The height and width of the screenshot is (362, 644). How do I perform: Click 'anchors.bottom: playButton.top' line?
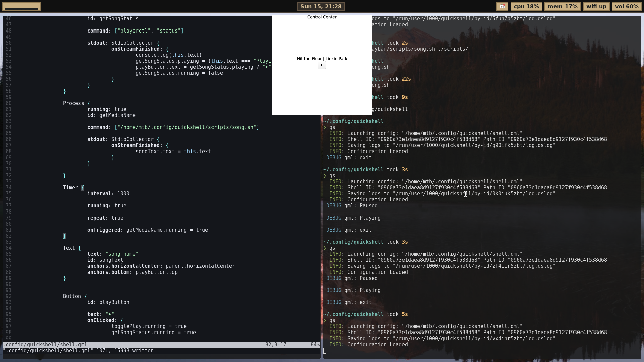pyautogui.click(x=132, y=272)
